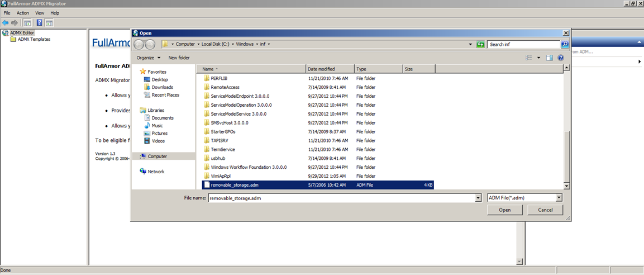Click the File name text field
644x275 pixels.
click(341, 198)
